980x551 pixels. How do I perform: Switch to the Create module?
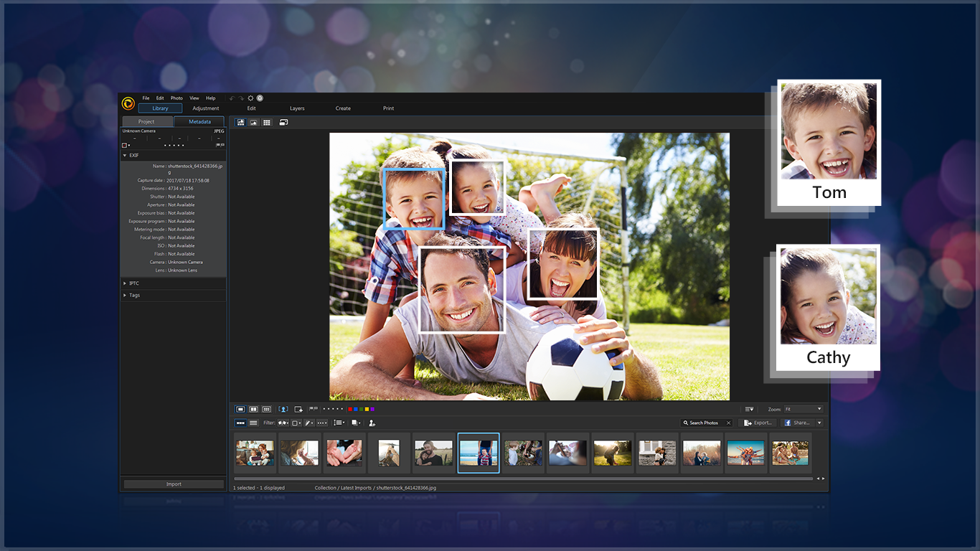click(x=343, y=108)
